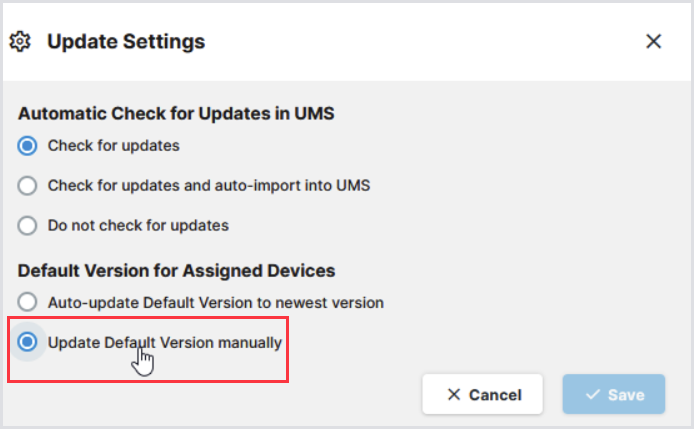Viewport: 694px width, 429px height.
Task: Click the empty white dialog header area
Action: 420,42
